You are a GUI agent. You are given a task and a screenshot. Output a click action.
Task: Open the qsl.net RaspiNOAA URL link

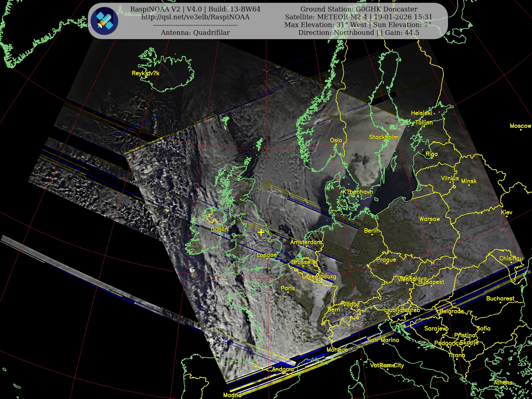tap(195, 17)
